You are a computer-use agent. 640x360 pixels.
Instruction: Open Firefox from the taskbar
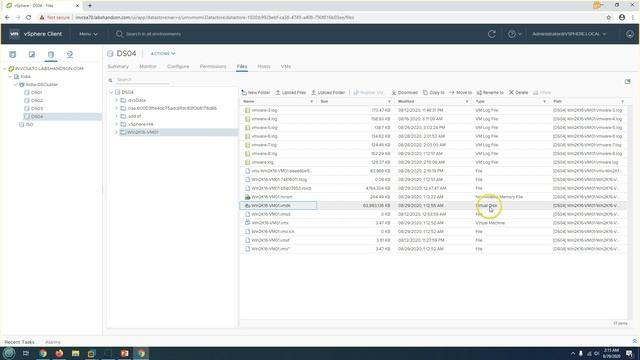(x=59, y=353)
